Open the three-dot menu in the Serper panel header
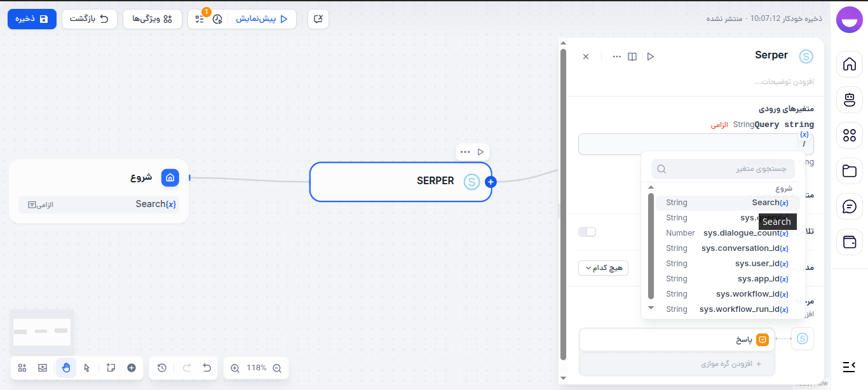868x390 pixels. (x=616, y=57)
